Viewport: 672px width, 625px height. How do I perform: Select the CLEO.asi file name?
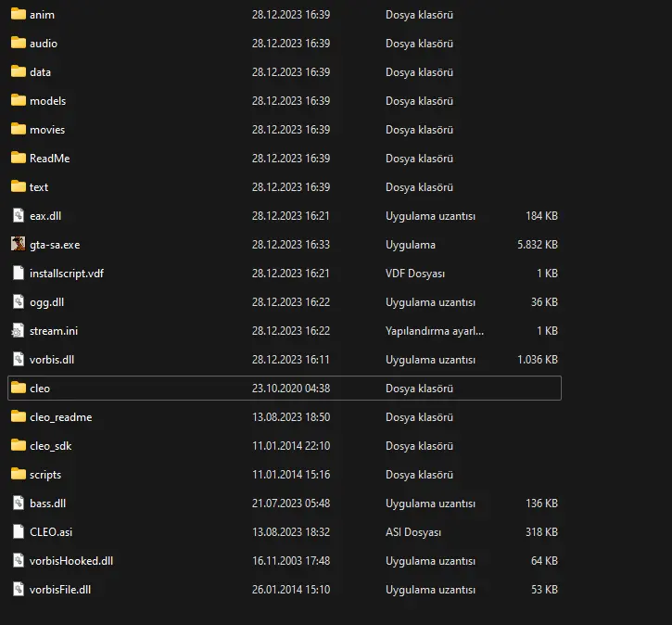coord(51,532)
